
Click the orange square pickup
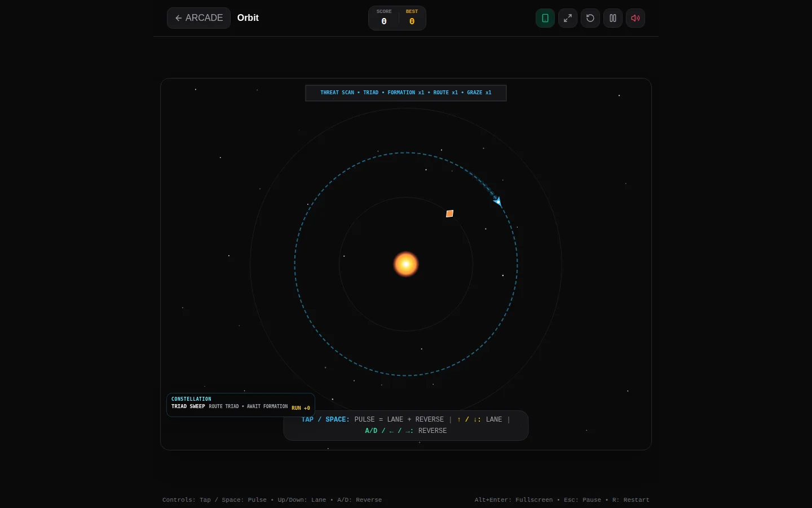(449, 213)
